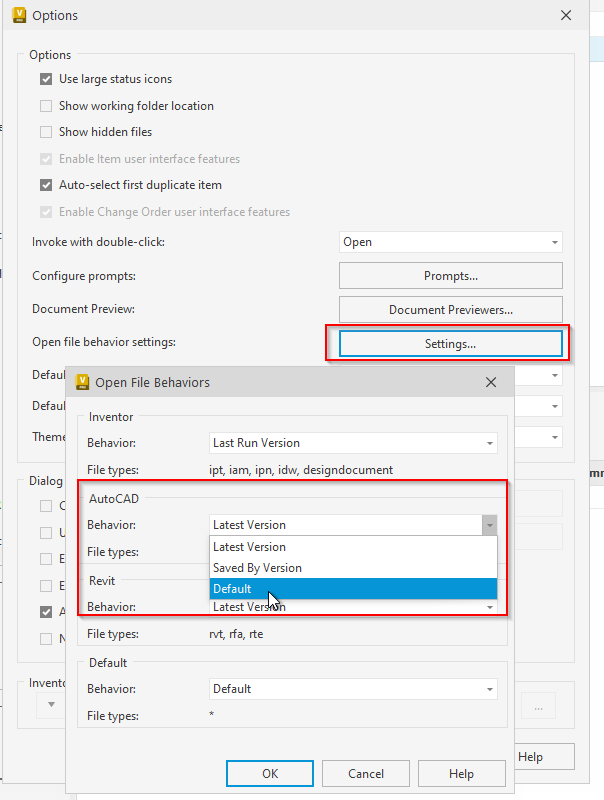Open the Revit Behavior dropdown
The image size is (604, 800).
[489, 608]
